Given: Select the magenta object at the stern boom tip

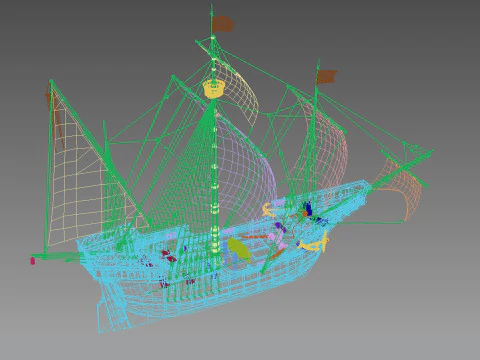Looking at the screenshot, I should coord(33,261).
